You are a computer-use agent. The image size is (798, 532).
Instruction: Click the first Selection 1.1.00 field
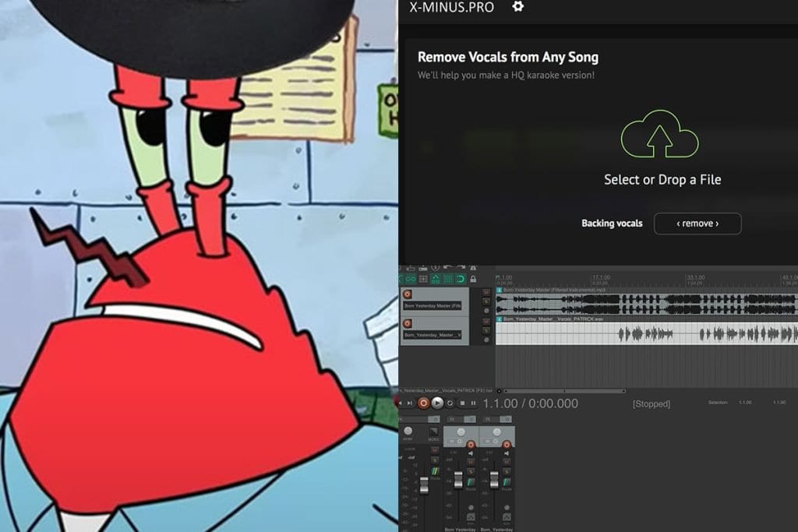(745, 402)
